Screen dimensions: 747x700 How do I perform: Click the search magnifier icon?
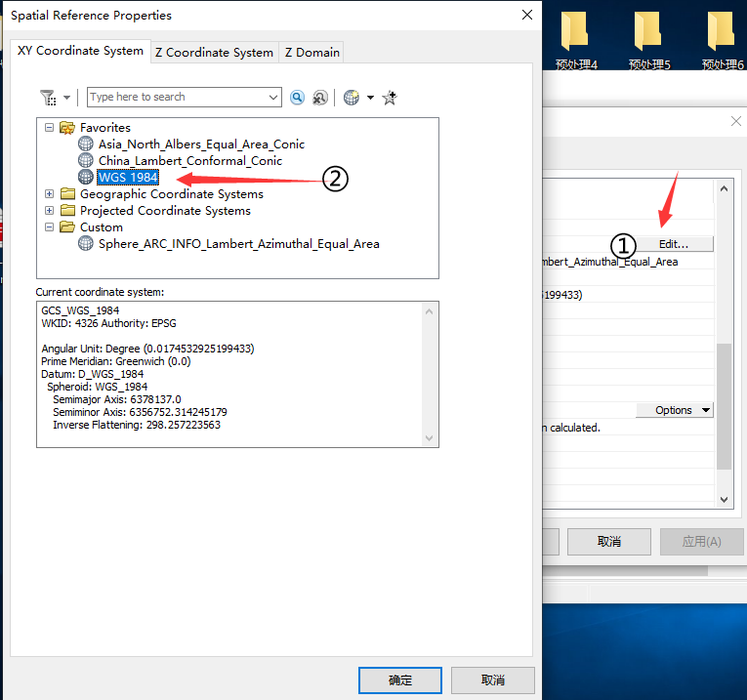pyautogui.click(x=297, y=98)
